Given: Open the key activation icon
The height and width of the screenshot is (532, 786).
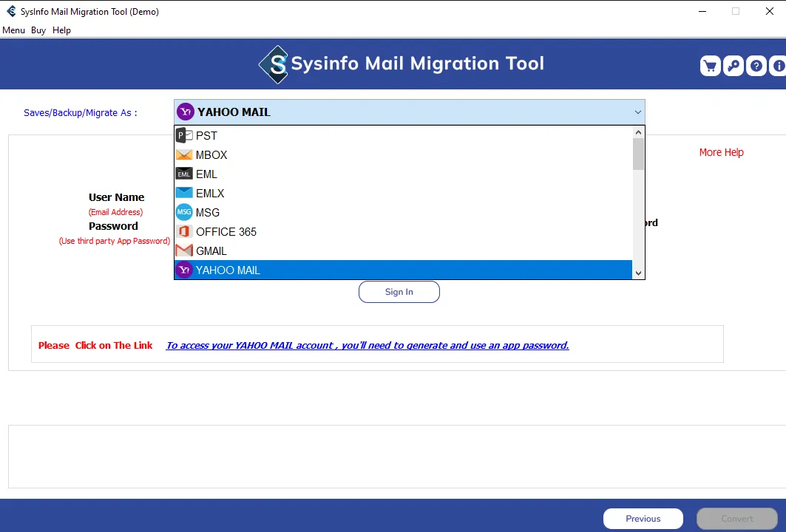Looking at the screenshot, I should [733, 66].
